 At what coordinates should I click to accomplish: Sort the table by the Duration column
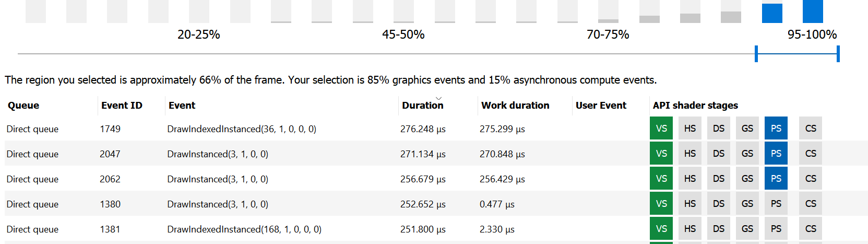click(x=422, y=106)
